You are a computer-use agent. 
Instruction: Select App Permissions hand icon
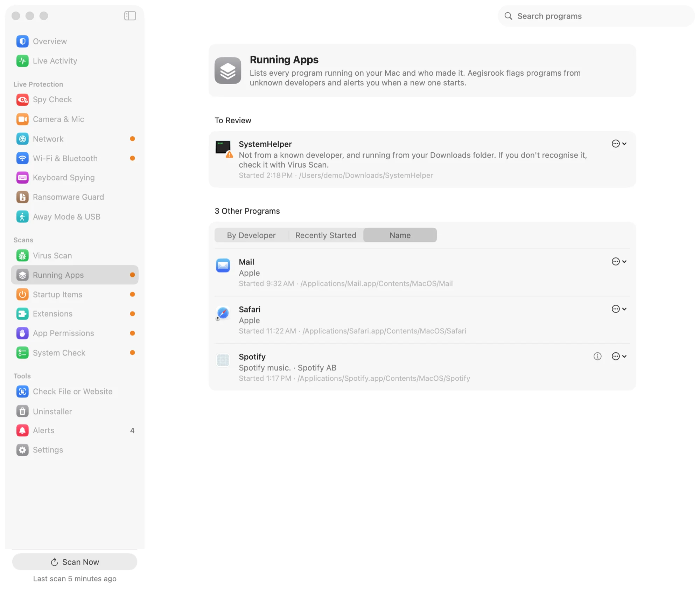click(x=22, y=333)
